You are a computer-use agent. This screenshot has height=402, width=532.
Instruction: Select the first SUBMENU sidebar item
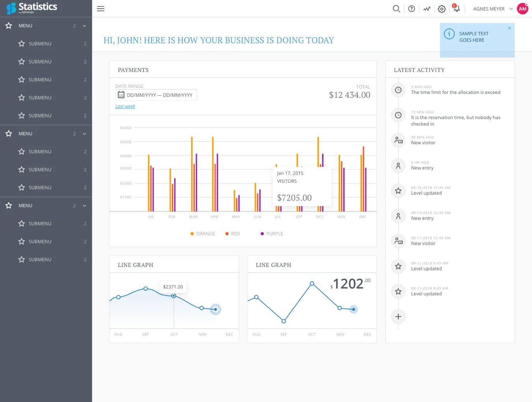click(46, 44)
